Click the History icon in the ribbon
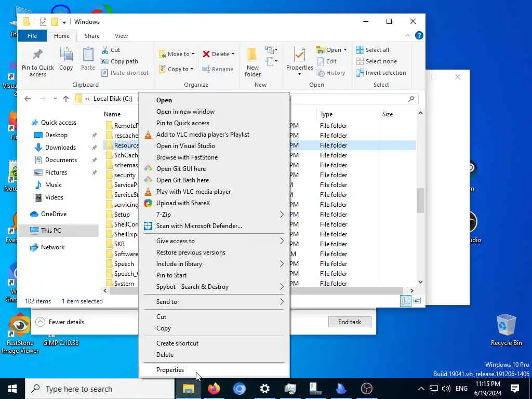 (321, 73)
